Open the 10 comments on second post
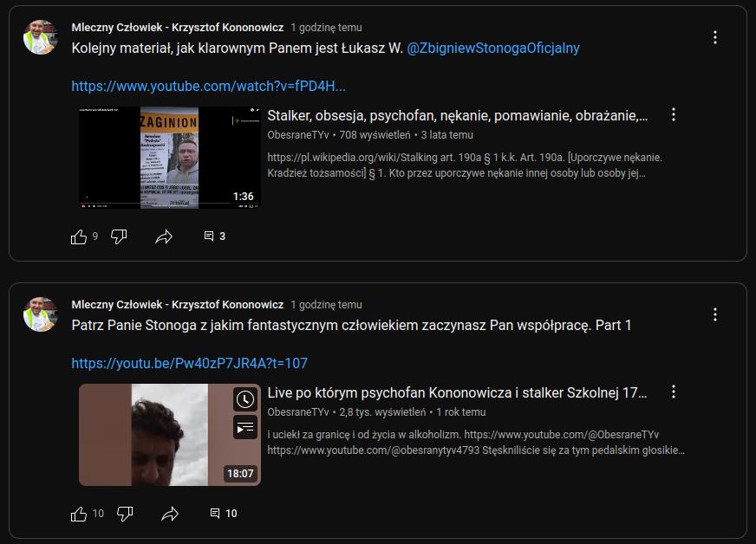 (223, 514)
